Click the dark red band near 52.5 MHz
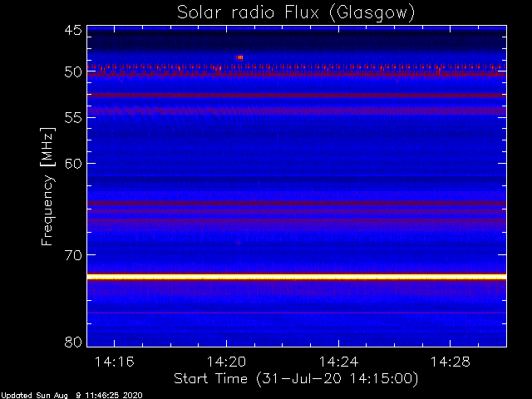The image size is (532, 399). coord(297,96)
